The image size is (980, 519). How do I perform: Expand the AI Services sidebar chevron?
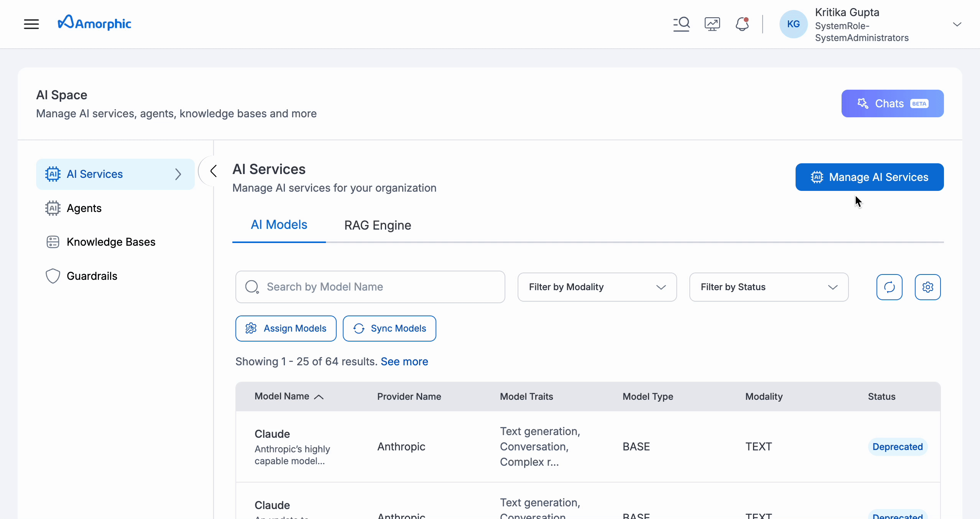178,174
